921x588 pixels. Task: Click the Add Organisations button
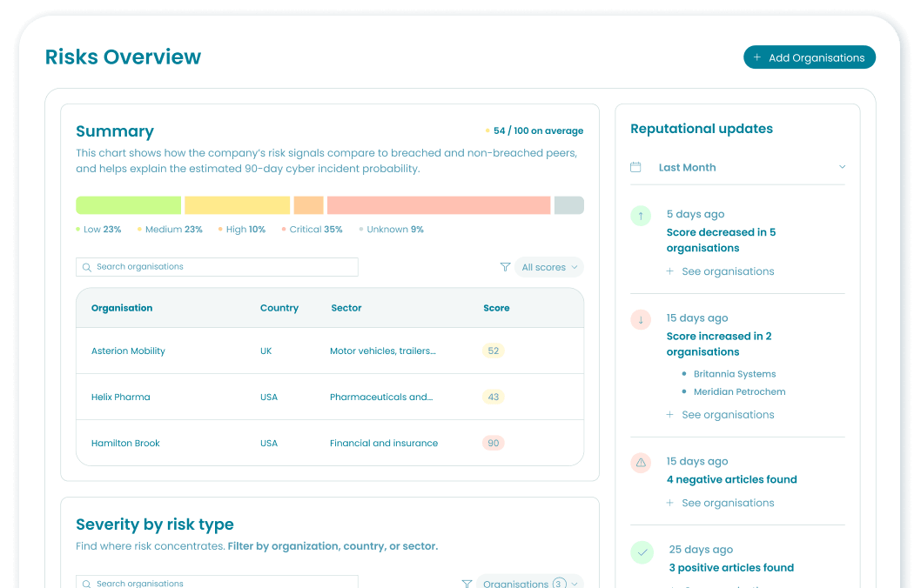point(810,57)
